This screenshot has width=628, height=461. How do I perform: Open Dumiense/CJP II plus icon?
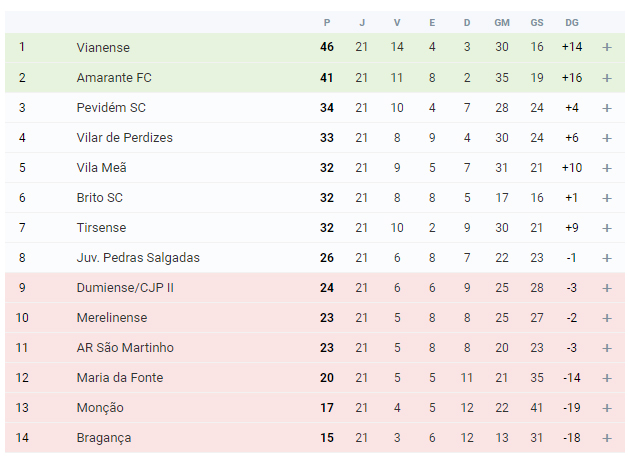point(607,288)
